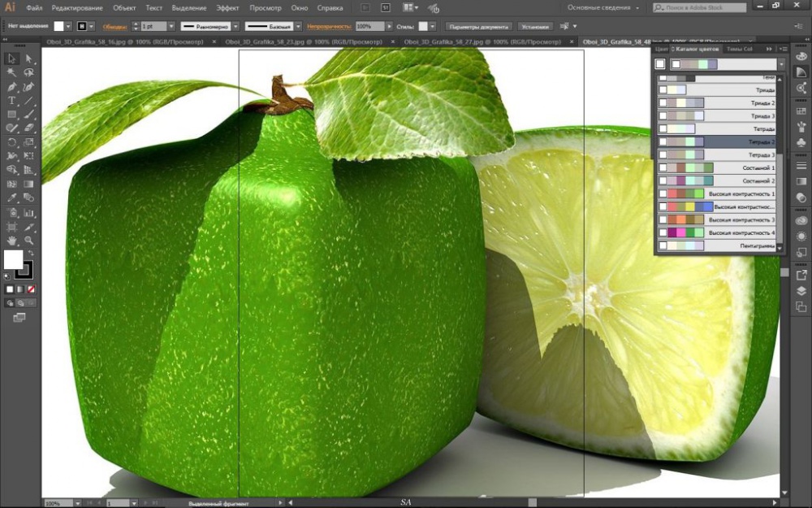Select the Hand tool
This screenshot has width=812, height=508.
point(12,241)
